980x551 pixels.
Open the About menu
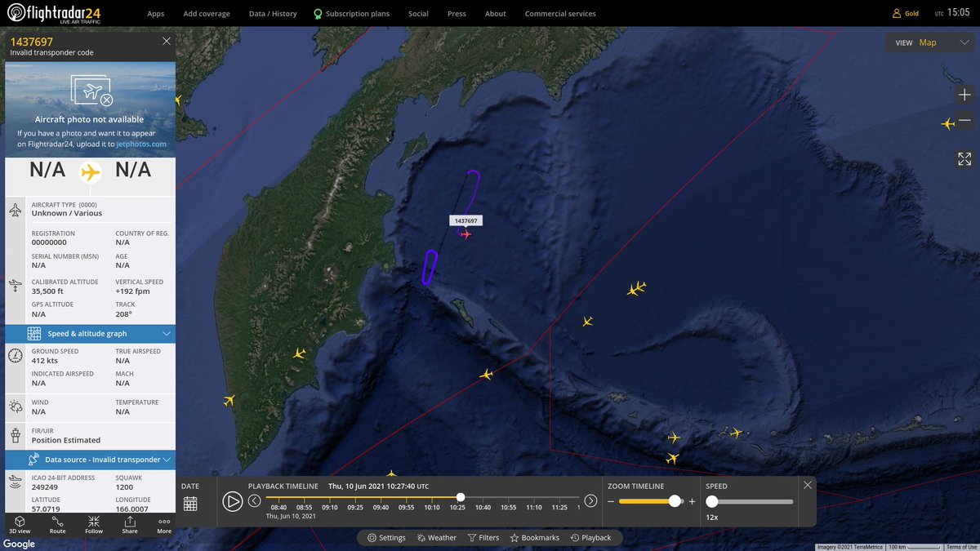pyautogui.click(x=495, y=14)
